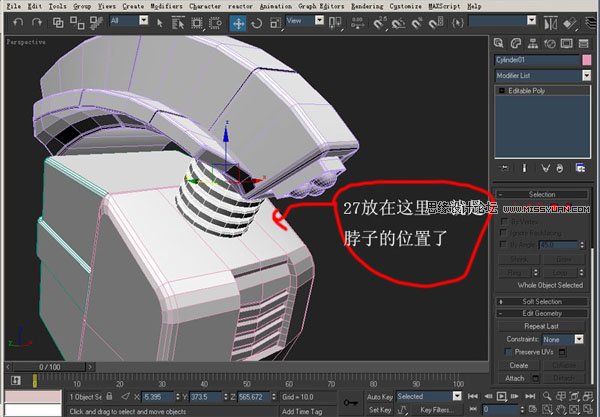Image resolution: width=600 pixels, height=417 pixels.
Task: Activate the Select and Link tool
Action: pos(58,23)
